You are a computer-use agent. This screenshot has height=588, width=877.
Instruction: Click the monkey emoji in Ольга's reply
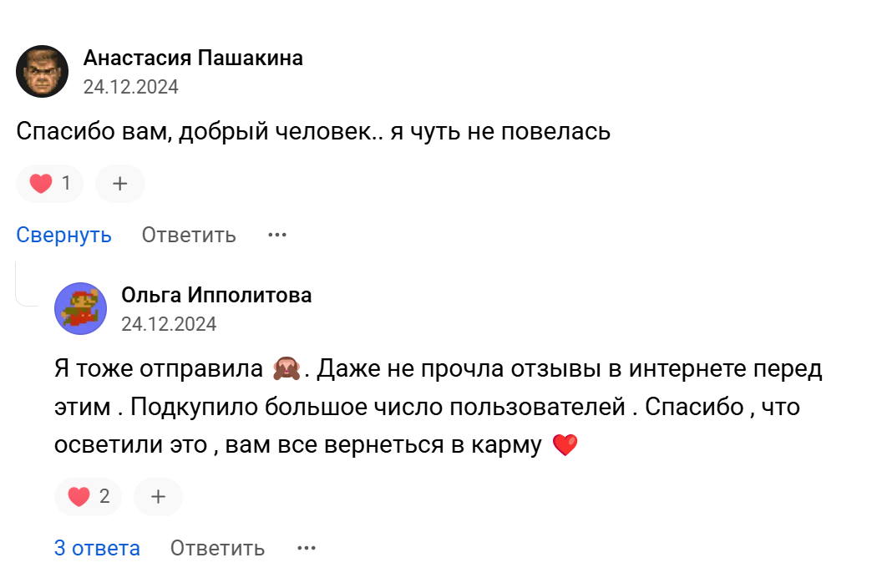286,368
